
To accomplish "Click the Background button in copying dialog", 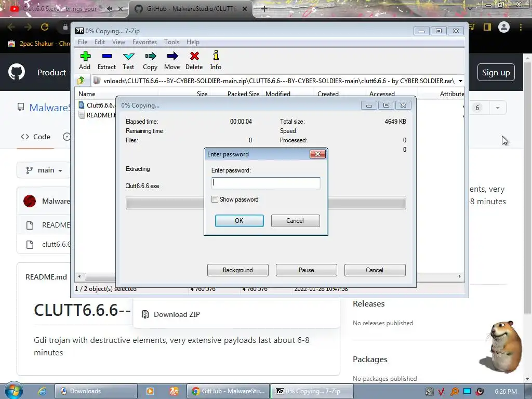I will click(238, 270).
